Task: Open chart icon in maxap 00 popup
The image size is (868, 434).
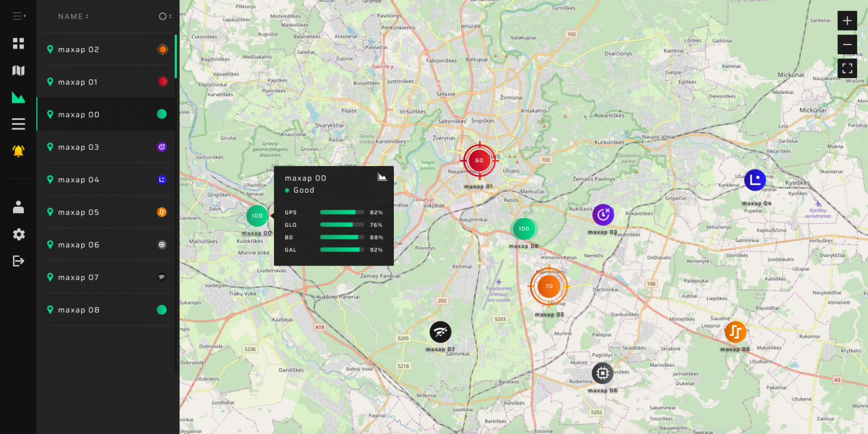Action: pos(383,177)
